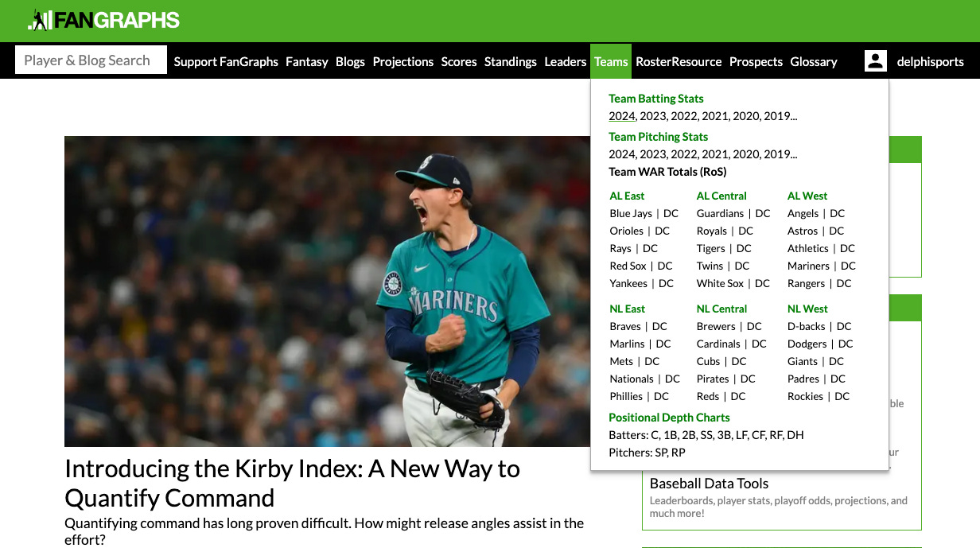Open the Standings page
980x548 pixels.
[511, 61]
